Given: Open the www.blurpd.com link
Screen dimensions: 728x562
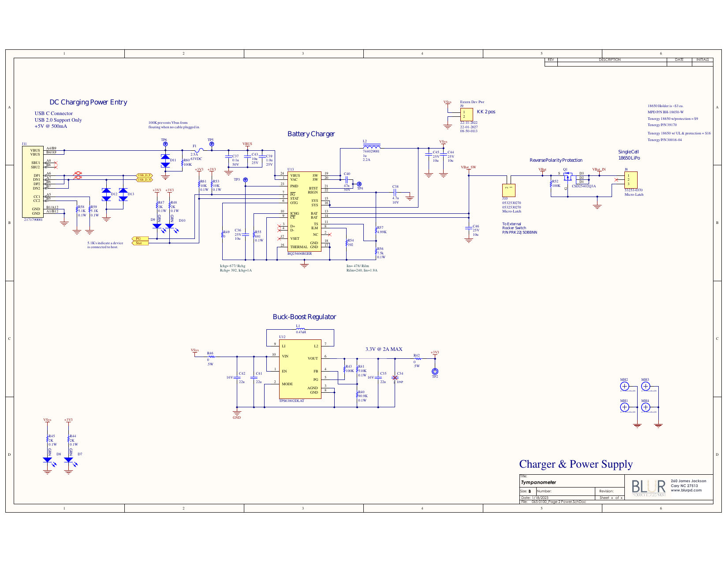Looking at the screenshot, I should (686, 490).
